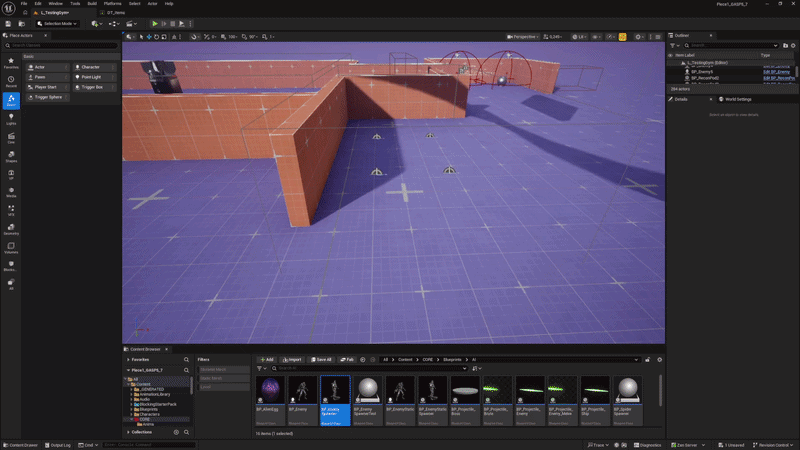Open the Perspective viewport dropdown
Viewport: 800px width, 450px height.
point(522,36)
